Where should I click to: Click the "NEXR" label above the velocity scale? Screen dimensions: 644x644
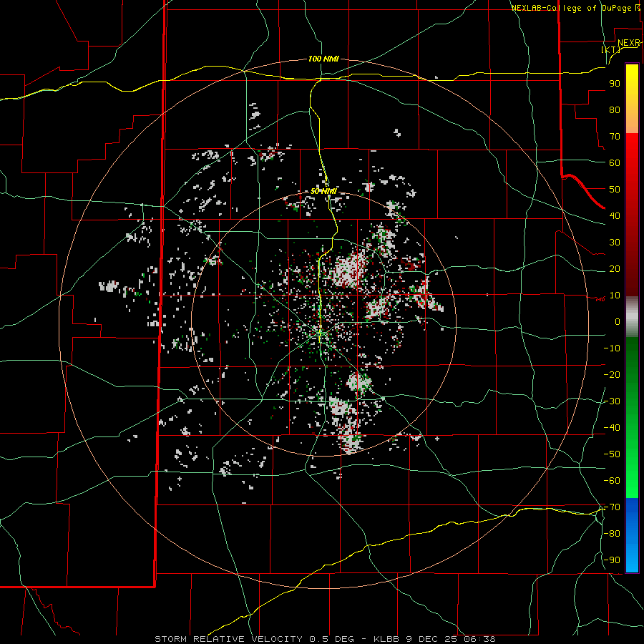click(x=629, y=43)
